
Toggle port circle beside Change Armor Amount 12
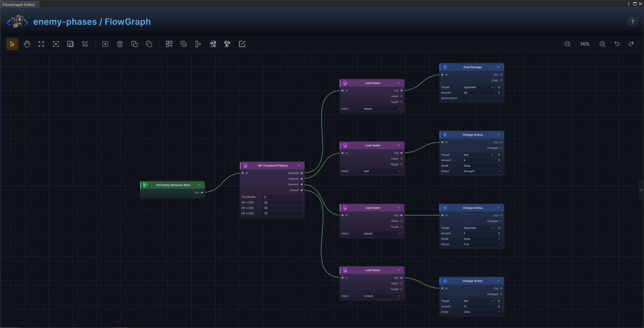click(x=499, y=306)
